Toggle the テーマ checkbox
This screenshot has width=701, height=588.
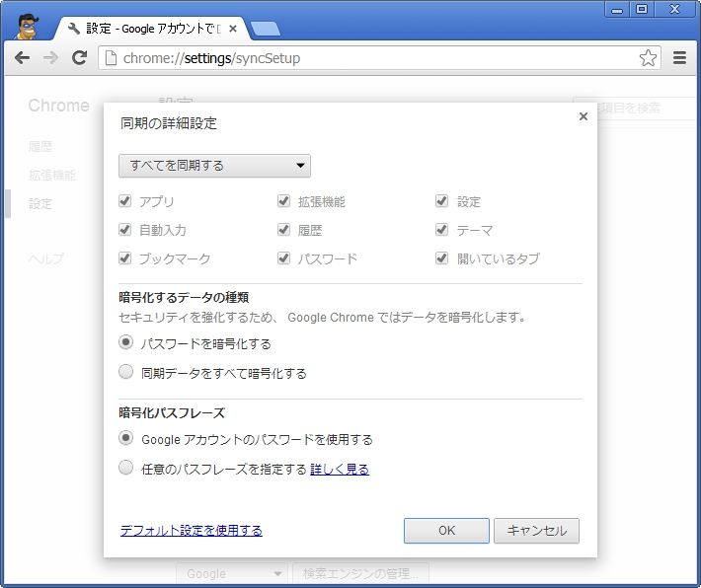click(x=441, y=230)
